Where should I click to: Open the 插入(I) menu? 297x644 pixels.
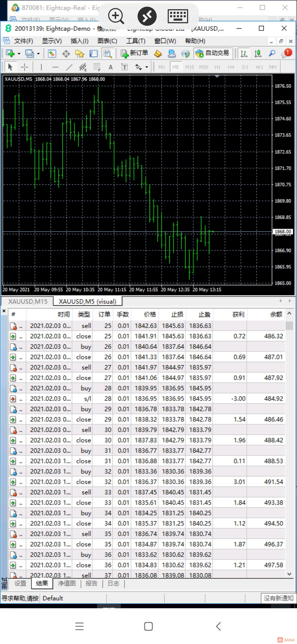(x=79, y=41)
